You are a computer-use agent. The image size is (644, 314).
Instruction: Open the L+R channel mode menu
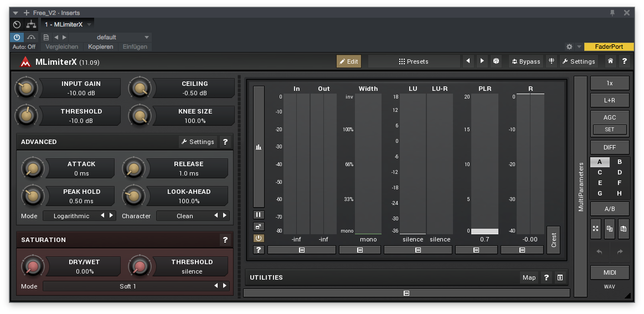(x=610, y=100)
